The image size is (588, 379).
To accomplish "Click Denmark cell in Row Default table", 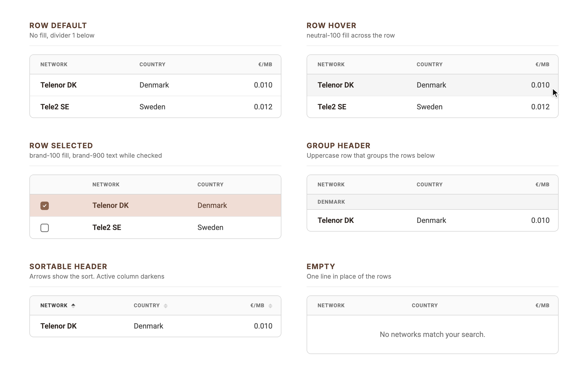I will click(x=154, y=85).
